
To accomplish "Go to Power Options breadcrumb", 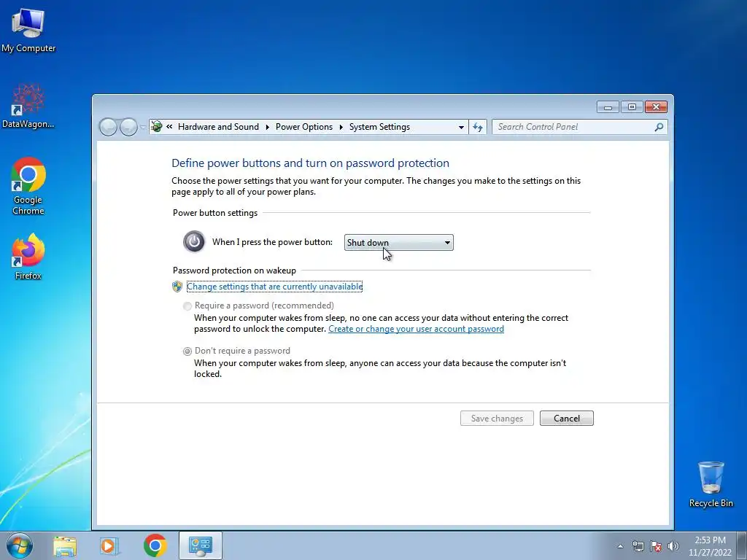I will pos(304,127).
